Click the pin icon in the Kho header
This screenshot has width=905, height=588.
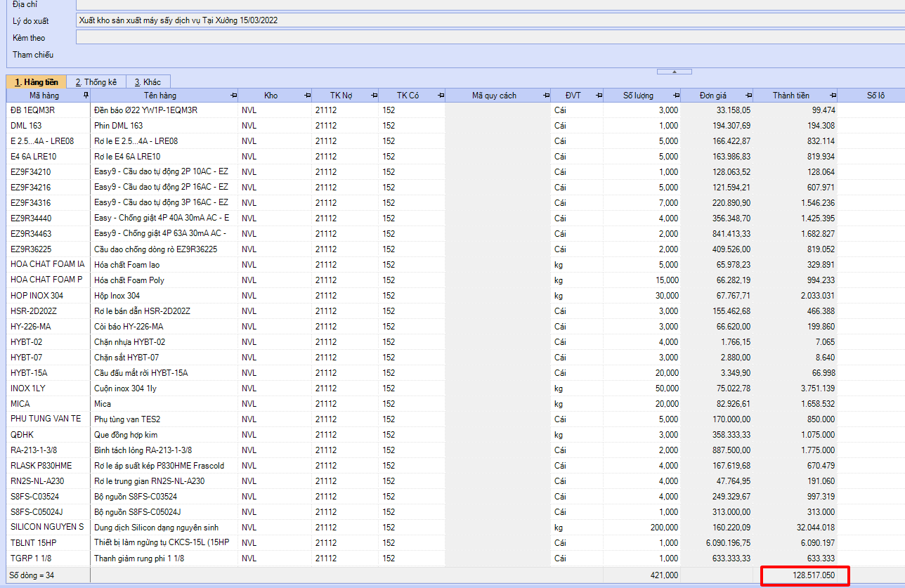[x=307, y=96]
